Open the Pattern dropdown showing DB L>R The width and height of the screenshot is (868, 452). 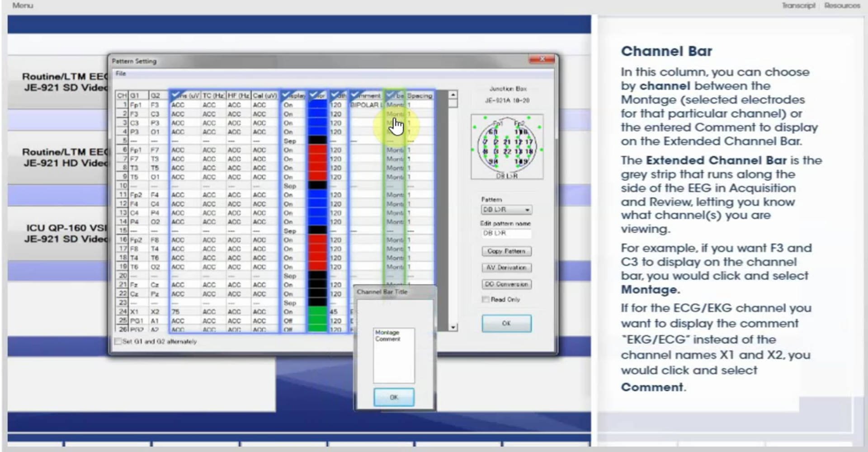click(x=506, y=210)
